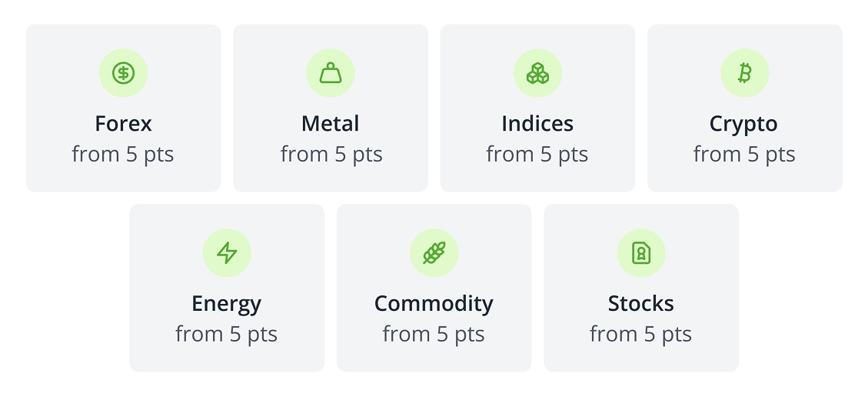Open the Commodity title link
Viewport: 868px width, 397px height.
pos(434,303)
